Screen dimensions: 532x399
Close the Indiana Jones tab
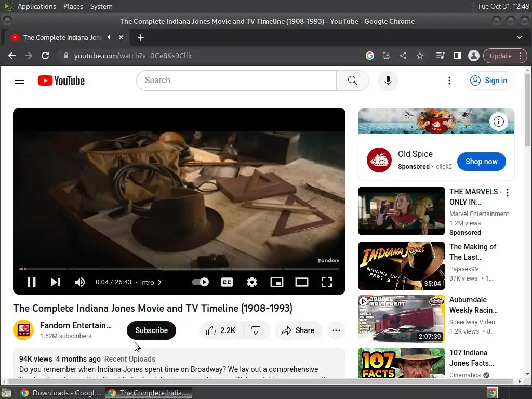tap(121, 37)
